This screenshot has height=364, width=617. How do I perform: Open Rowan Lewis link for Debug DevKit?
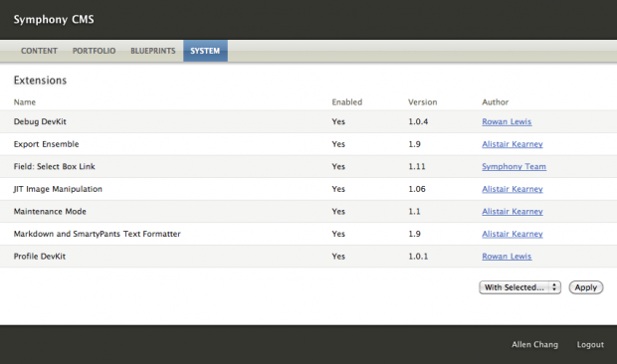(507, 121)
